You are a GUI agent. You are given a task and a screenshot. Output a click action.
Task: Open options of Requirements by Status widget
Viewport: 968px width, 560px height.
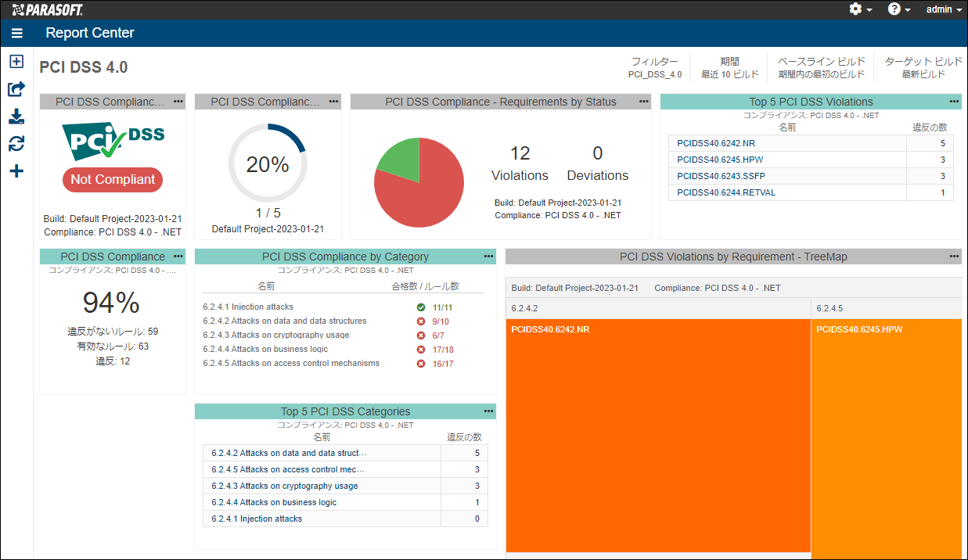pos(644,102)
